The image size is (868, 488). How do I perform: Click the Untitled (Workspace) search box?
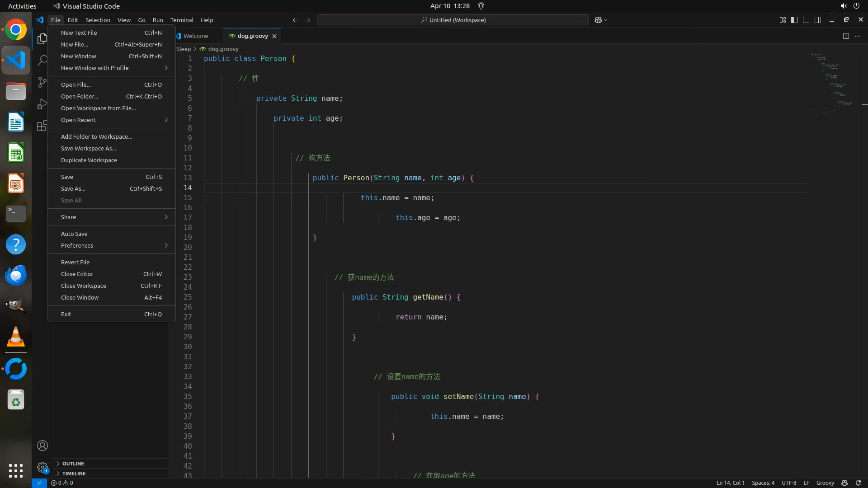tap(453, 20)
